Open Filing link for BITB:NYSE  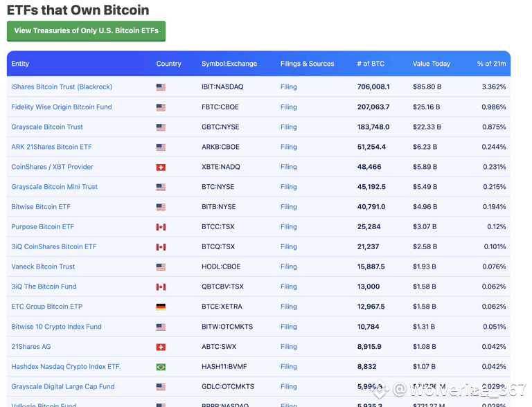click(x=289, y=207)
